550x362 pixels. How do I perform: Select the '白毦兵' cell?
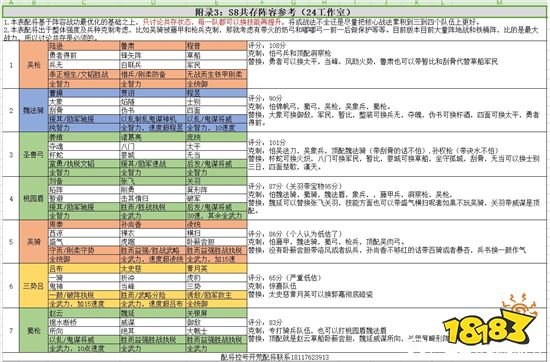click(x=152, y=65)
